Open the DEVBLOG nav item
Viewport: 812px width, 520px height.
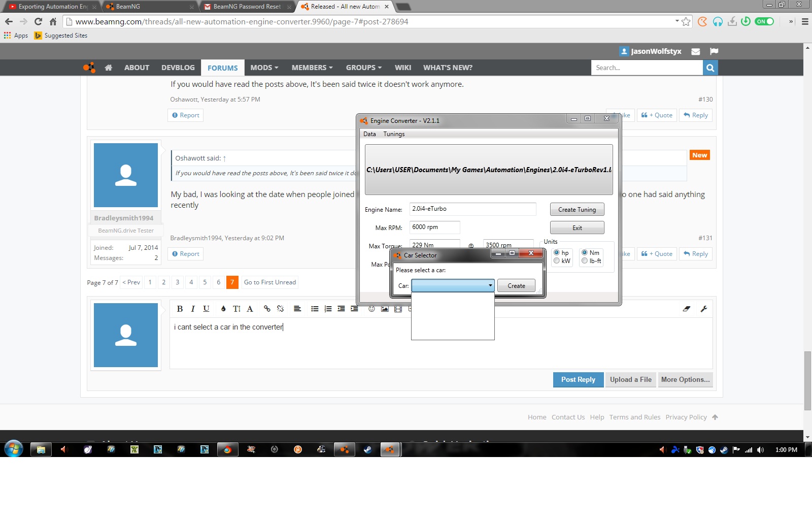(178, 68)
